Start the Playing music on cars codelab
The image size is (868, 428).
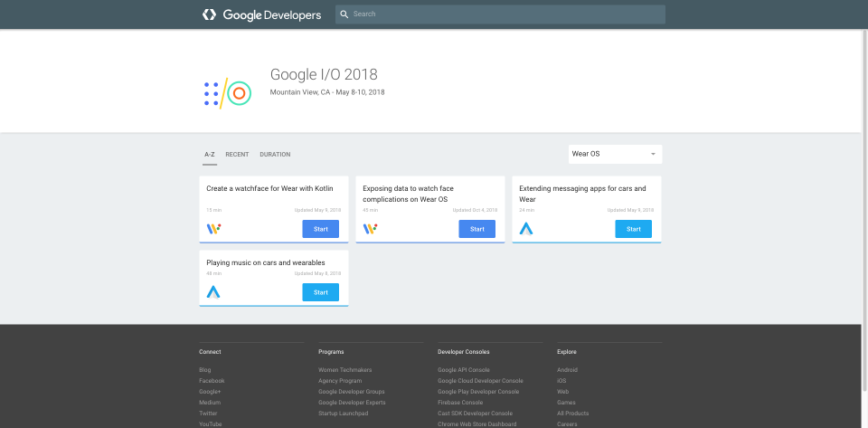pos(320,291)
